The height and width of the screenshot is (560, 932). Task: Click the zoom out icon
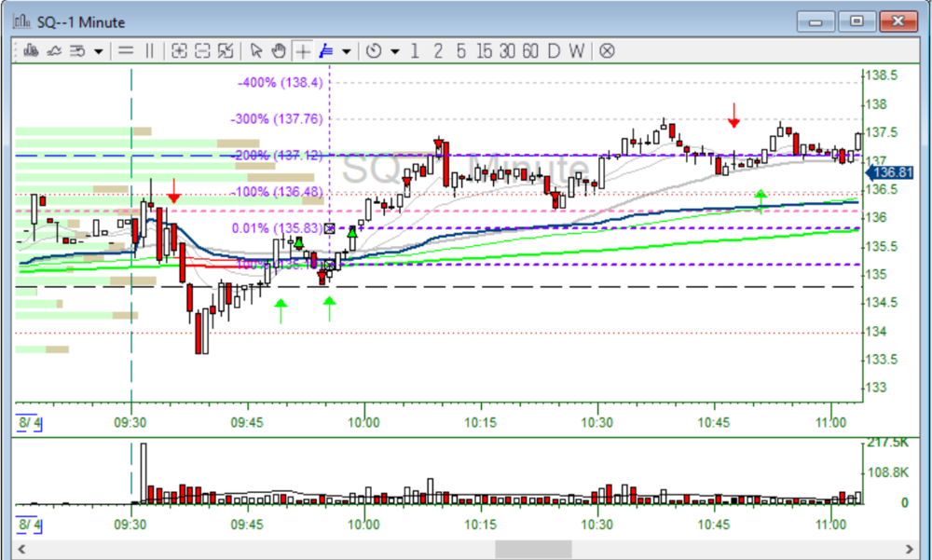pos(202,51)
